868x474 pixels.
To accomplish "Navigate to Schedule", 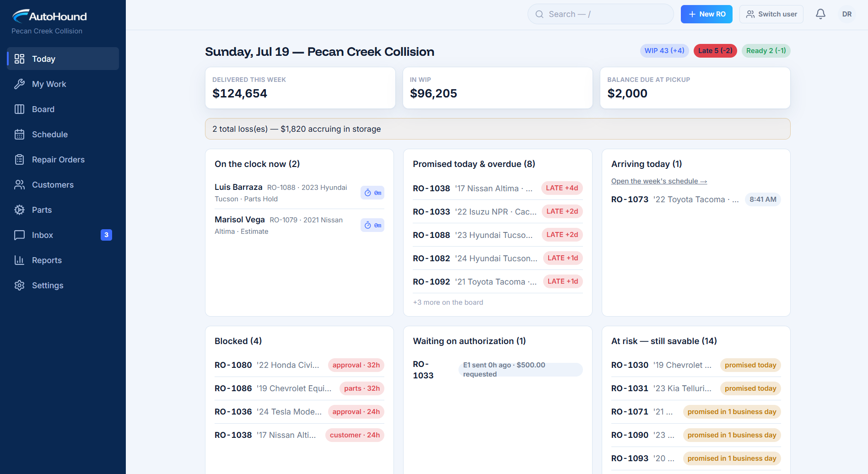I will (63, 134).
